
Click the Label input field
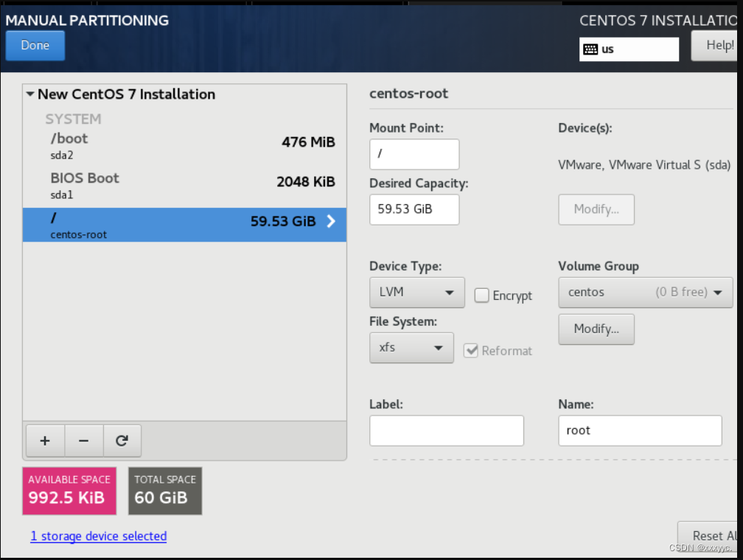(447, 430)
